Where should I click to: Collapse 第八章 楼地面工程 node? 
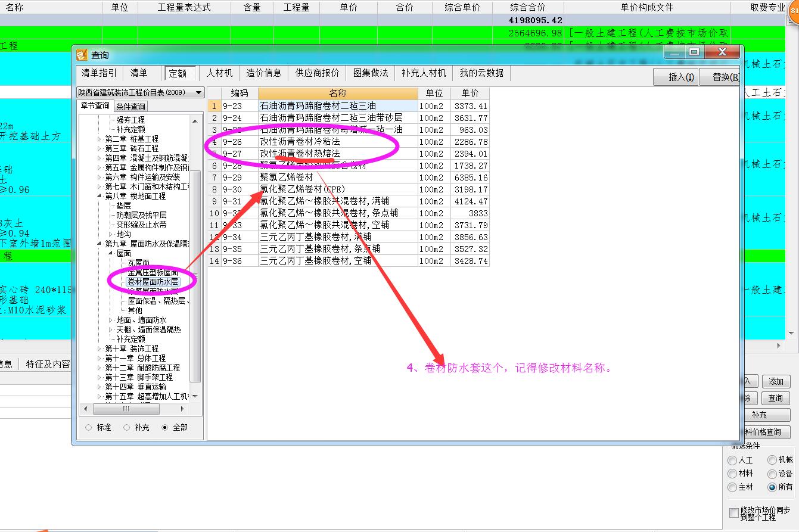point(100,196)
